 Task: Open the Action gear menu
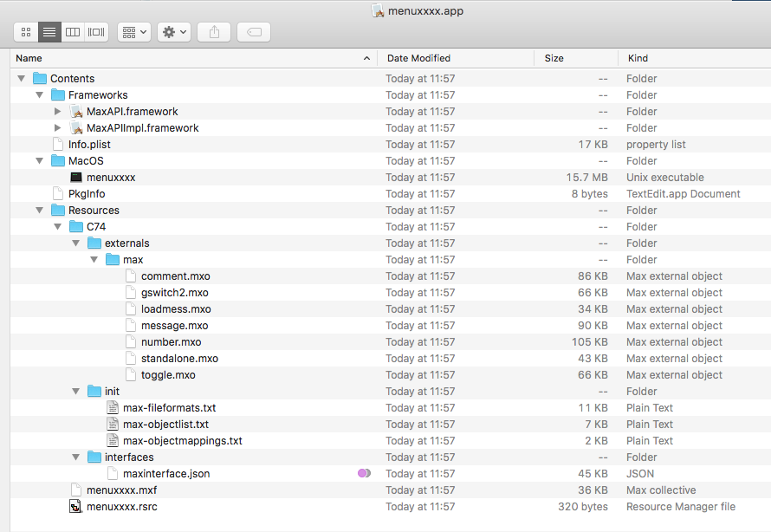tap(174, 32)
